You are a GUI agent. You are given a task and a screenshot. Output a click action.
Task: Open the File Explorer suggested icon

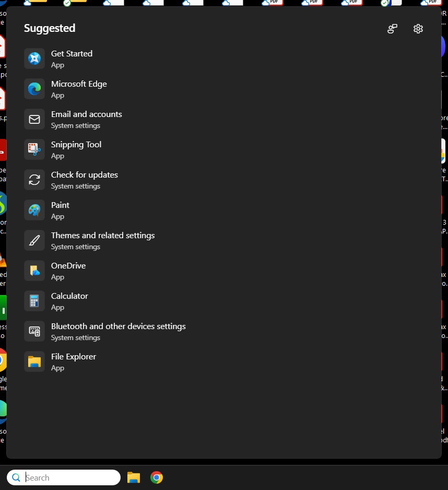[x=34, y=361]
